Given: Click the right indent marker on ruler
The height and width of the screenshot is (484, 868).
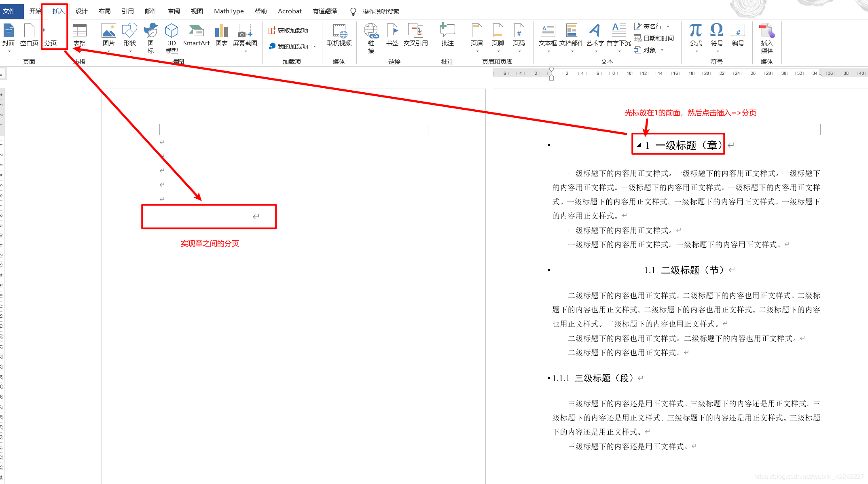Looking at the screenshot, I should [x=820, y=76].
